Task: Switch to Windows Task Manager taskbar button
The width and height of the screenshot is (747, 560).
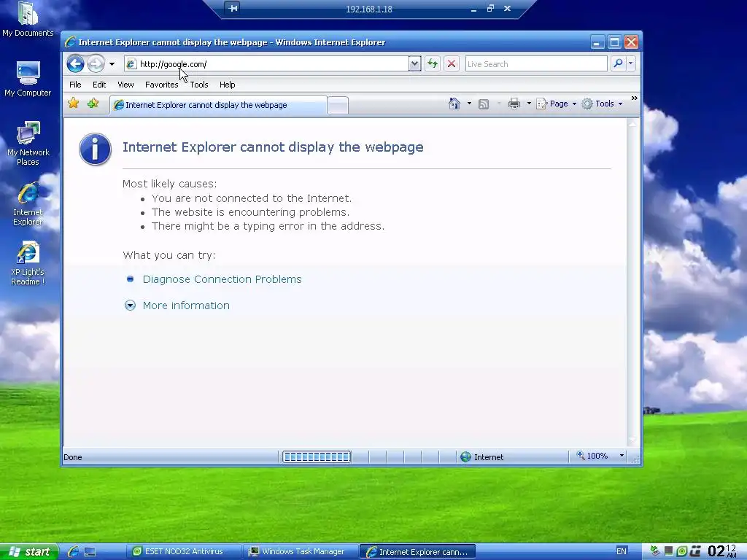Action: [301, 551]
